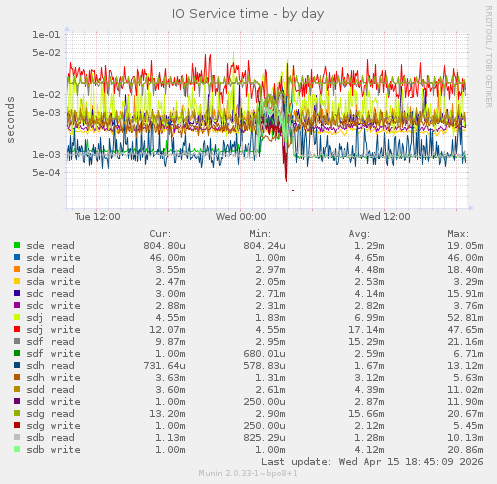Click sdb read min value 825.29u
The height and width of the screenshot is (484, 497).
[264, 438]
